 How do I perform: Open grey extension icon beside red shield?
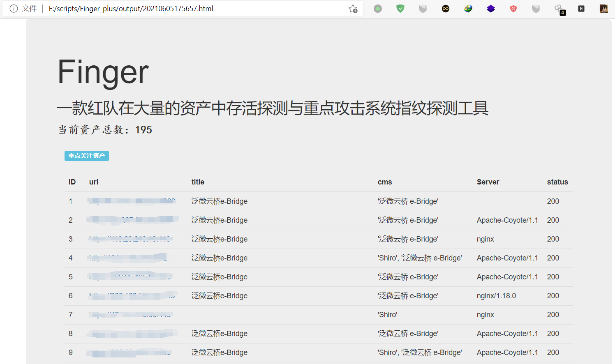click(x=536, y=9)
